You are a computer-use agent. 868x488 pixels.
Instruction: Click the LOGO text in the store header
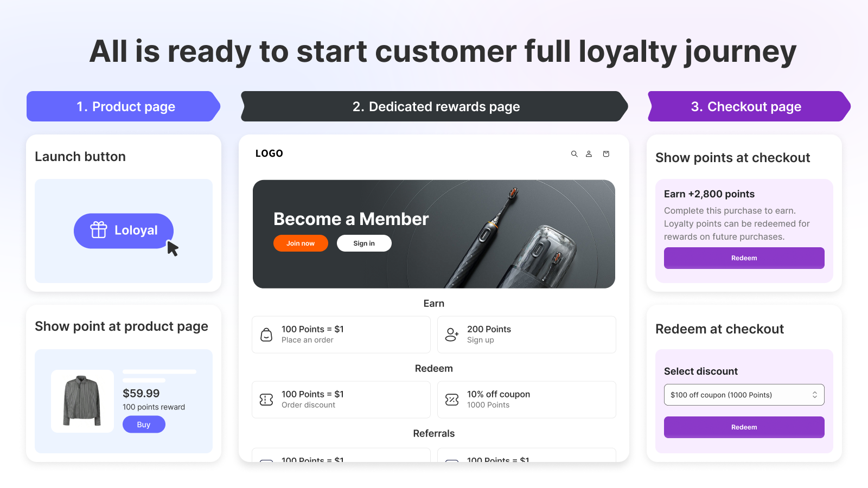[269, 153]
